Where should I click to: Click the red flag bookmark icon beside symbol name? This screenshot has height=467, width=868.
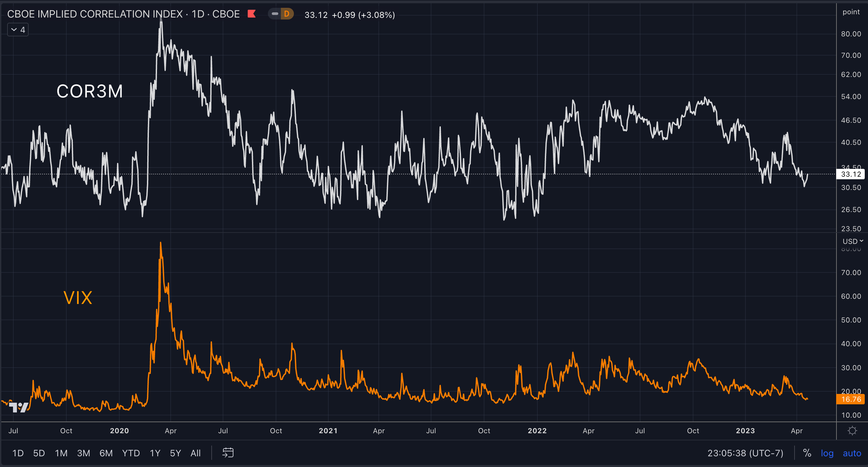tap(251, 14)
